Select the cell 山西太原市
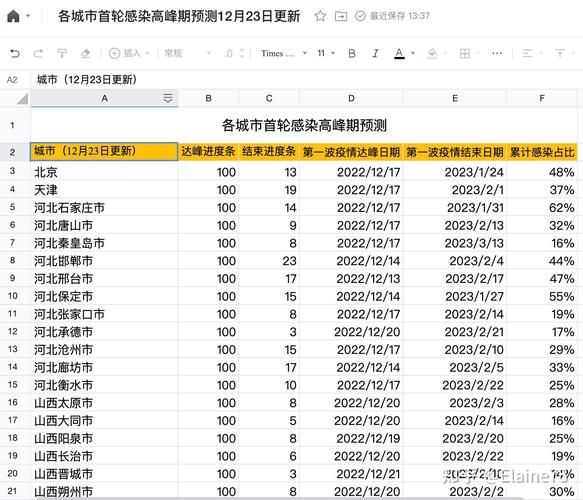 tap(104, 403)
